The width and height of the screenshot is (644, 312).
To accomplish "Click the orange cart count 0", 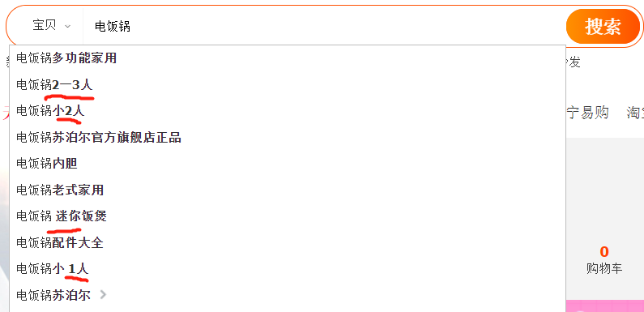I will (604, 251).
